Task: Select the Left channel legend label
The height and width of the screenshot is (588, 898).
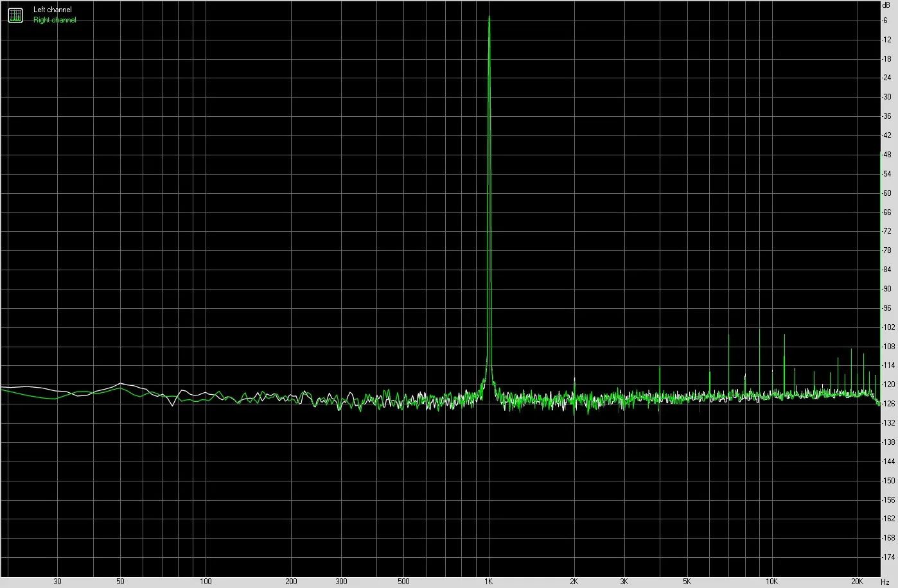Action: 53,10
